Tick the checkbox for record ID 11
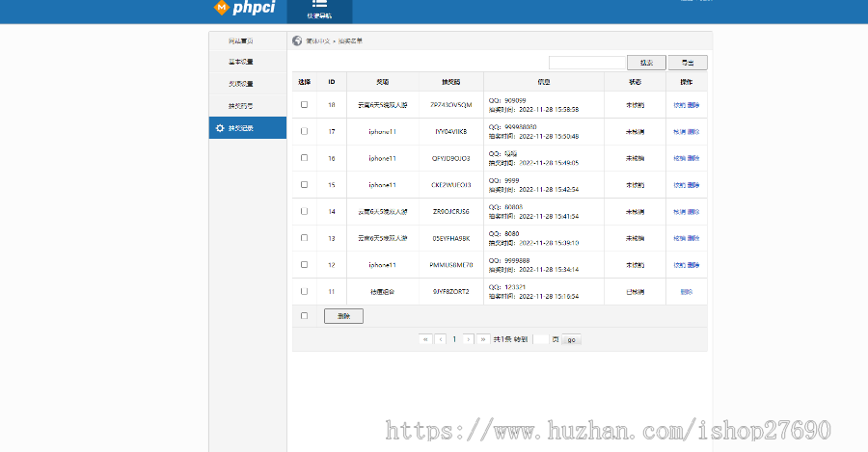Screen dimensions: 868x452 point(304,291)
